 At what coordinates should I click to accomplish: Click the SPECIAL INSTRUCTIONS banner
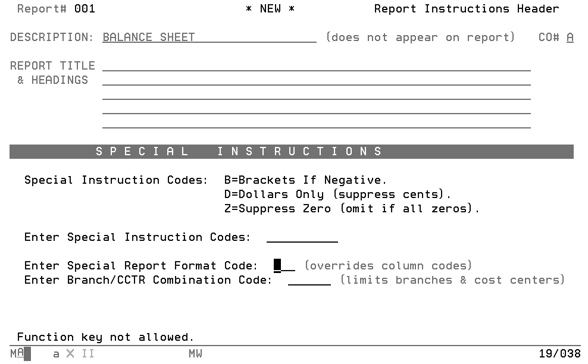click(x=292, y=152)
